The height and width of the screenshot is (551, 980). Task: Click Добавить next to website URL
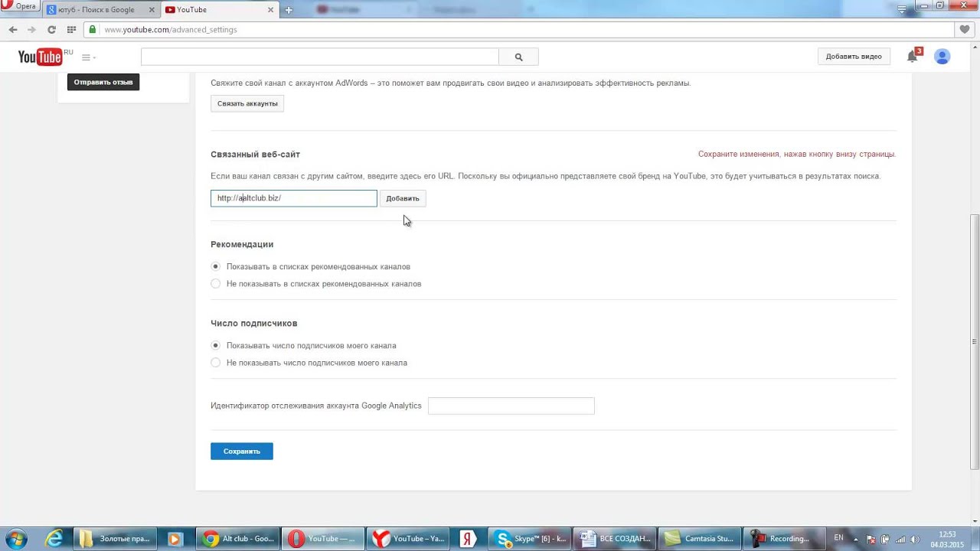pos(403,198)
